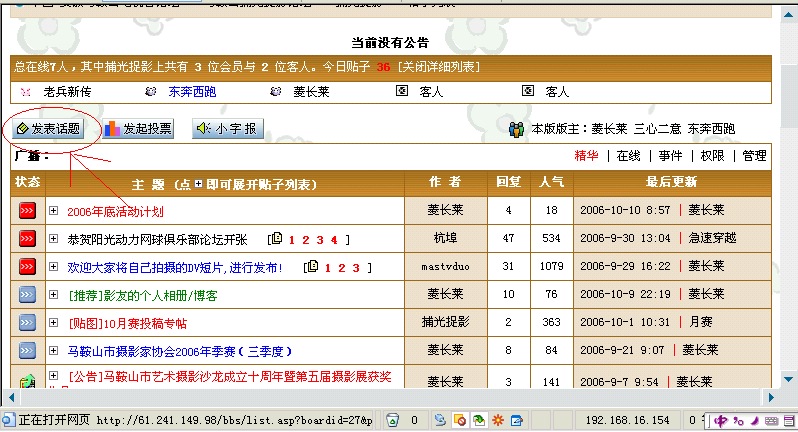Click the member icon beside 东奔西跑

151,91
